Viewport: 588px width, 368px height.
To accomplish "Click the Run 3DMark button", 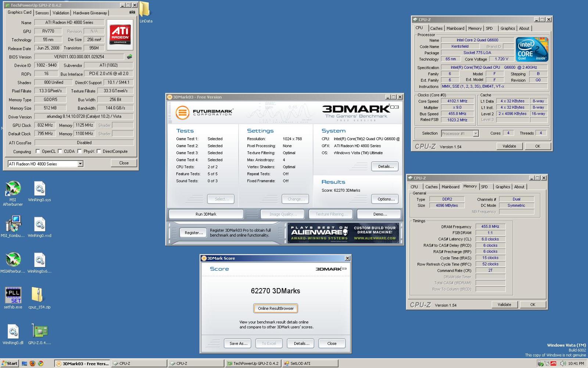I will [206, 214].
